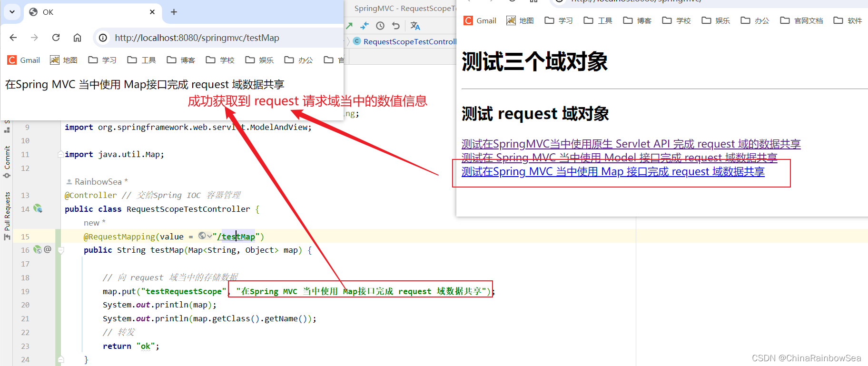Open 学习 bookmark folder in right browser
This screenshot has width=868, height=366.
(559, 20)
